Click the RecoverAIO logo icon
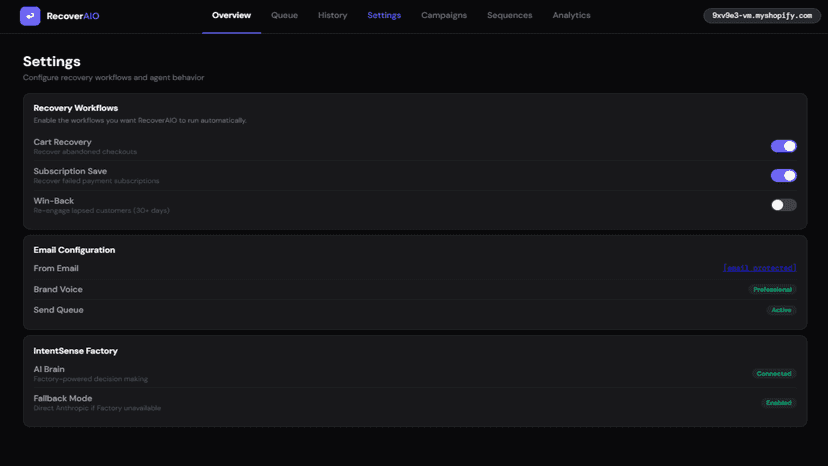The image size is (828, 466). (30, 16)
